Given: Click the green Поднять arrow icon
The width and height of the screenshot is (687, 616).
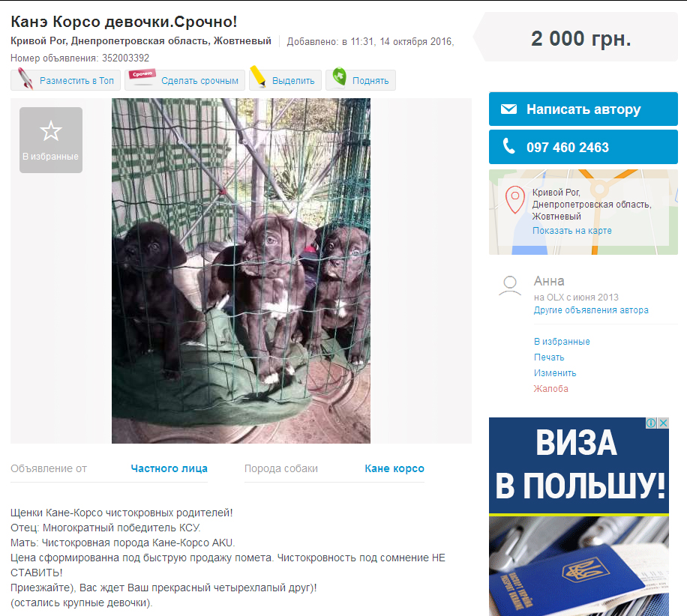Looking at the screenshot, I should pos(339,77).
